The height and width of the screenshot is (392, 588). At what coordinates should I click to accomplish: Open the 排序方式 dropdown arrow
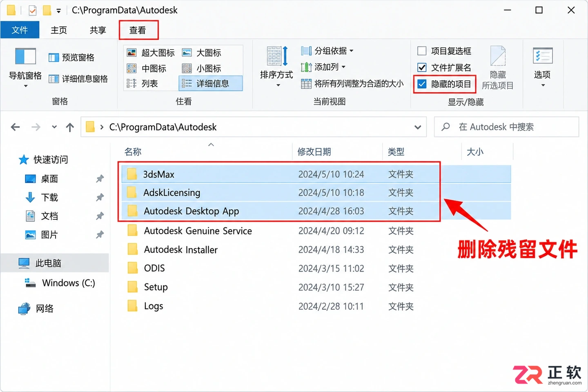tap(278, 85)
